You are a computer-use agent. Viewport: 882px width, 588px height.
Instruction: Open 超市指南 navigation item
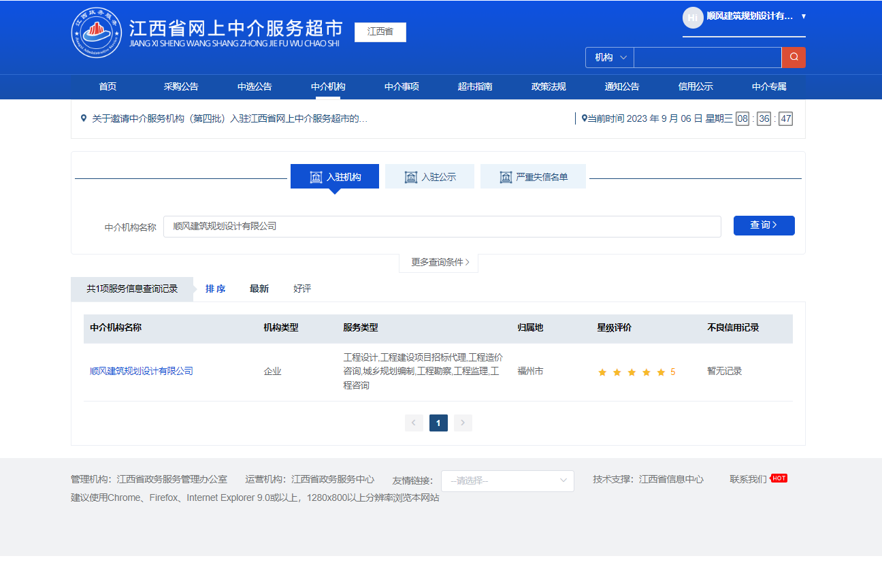click(x=475, y=86)
